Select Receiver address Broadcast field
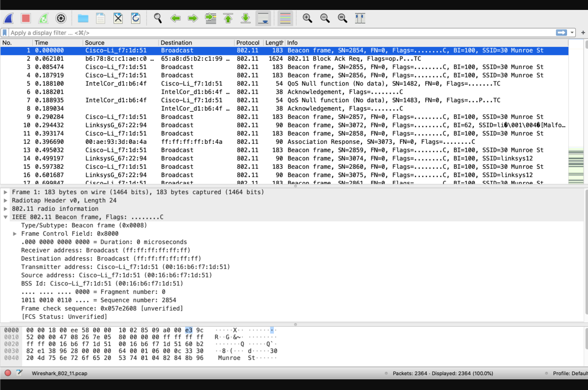Viewport: 588px width, 390px height. (x=106, y=250)
